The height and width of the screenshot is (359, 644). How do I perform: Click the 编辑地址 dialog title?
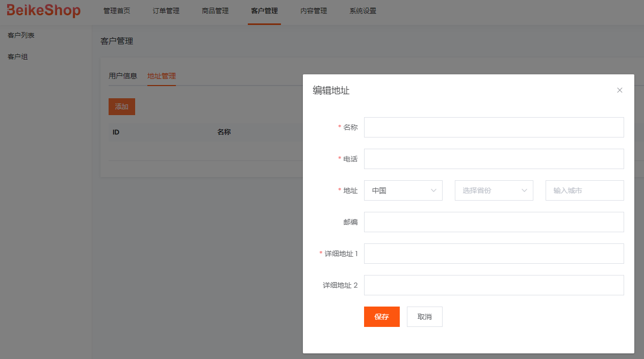(331, 91)
